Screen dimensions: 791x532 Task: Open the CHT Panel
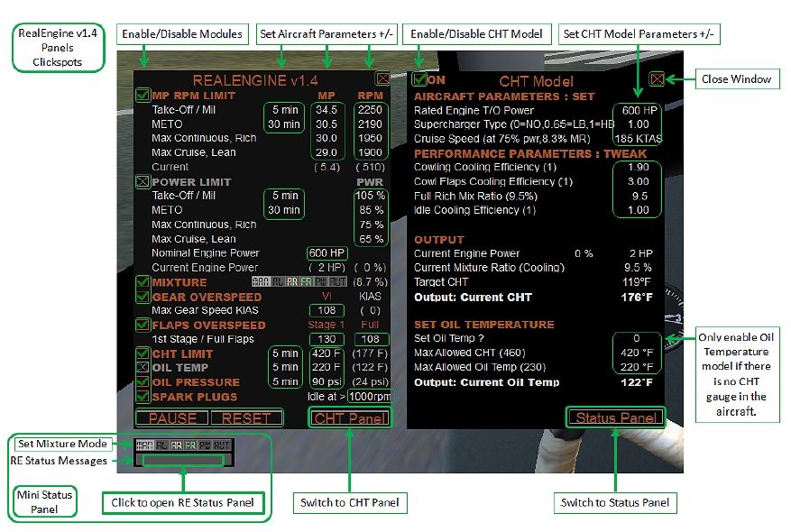(x=350, y=418)
